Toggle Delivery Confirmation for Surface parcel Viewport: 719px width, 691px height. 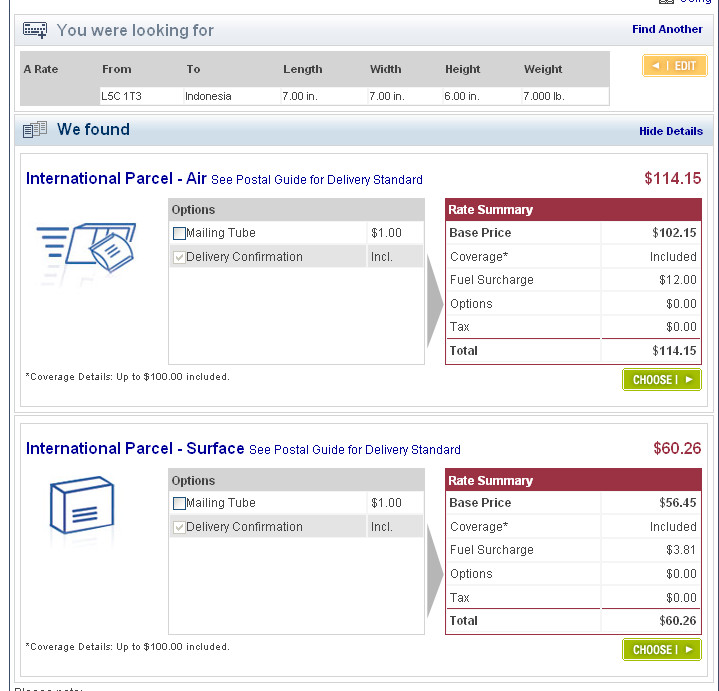point(179,527)
